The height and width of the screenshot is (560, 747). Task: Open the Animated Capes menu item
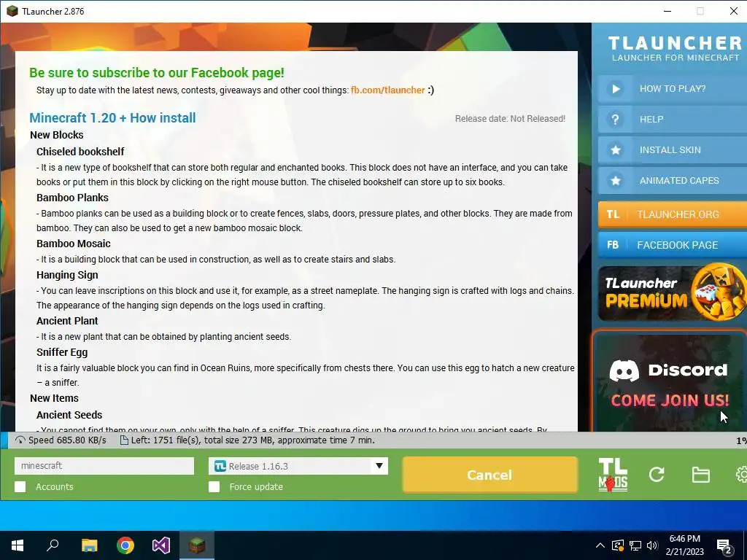point(672,181)
